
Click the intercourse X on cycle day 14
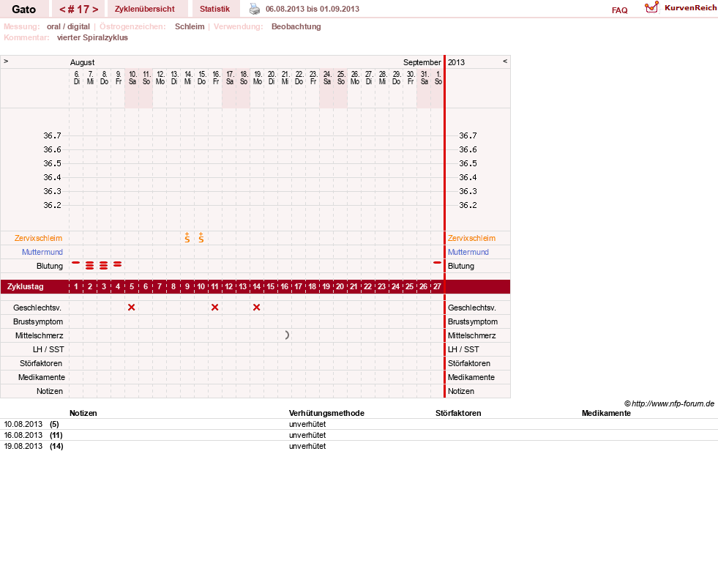click(x=256, y=307)
